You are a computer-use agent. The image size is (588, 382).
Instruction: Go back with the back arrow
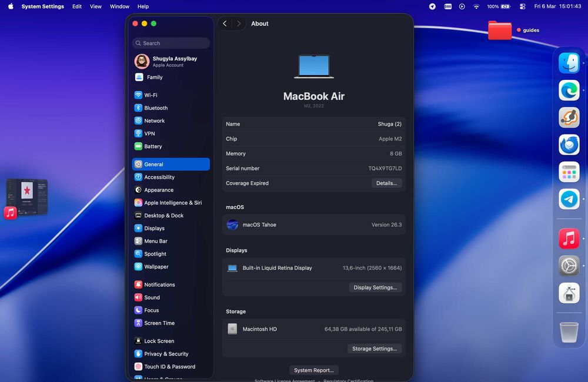click(225, 24)
